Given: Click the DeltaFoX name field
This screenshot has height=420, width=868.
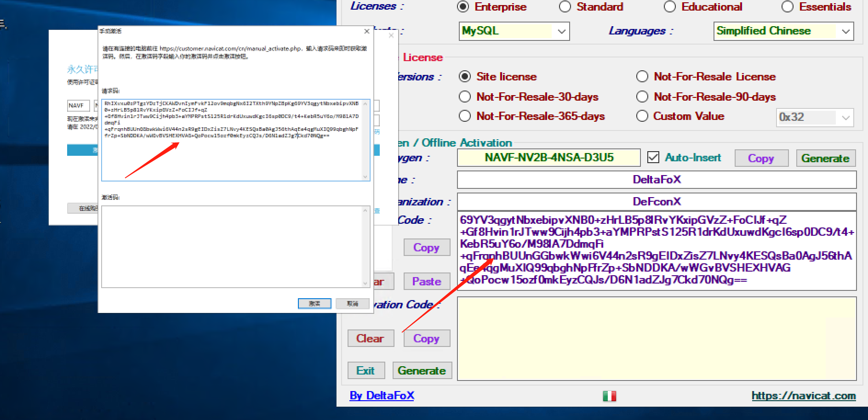Looking at the screenshot, I should pyautogui.click(x=657, y=180).
